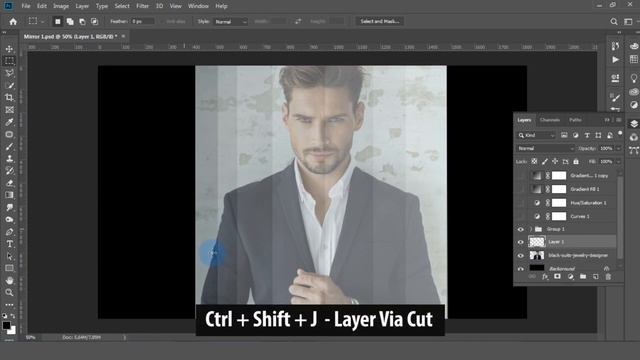The height and width of the screenshot is (360, 640).
Task: Show the Gradient Fill 1 layer
Action: [520, 189]
